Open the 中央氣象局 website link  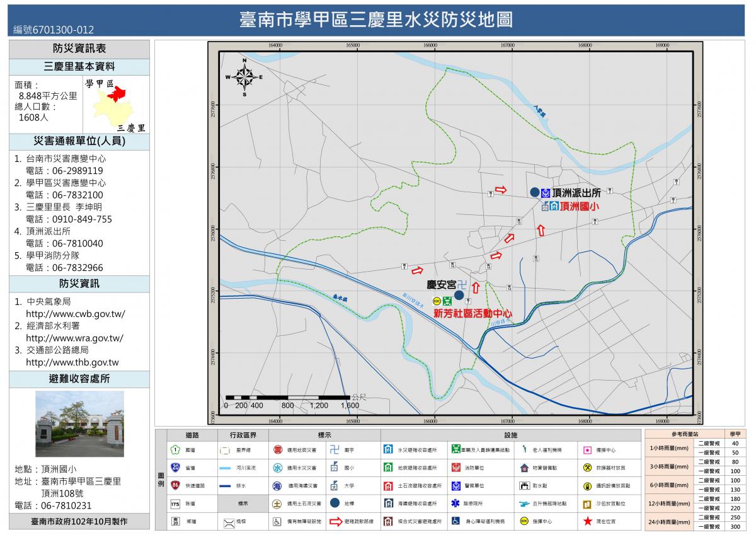pyautogui.click(x=75, y=314)
